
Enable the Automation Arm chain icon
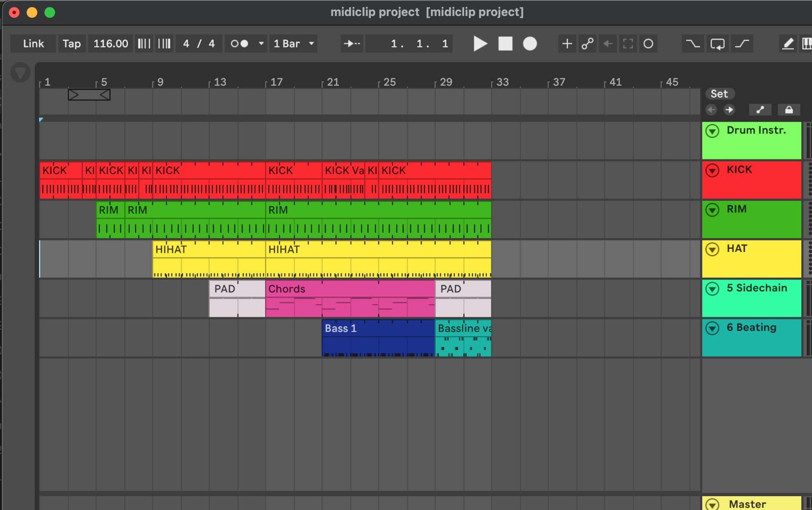(587, 44)
